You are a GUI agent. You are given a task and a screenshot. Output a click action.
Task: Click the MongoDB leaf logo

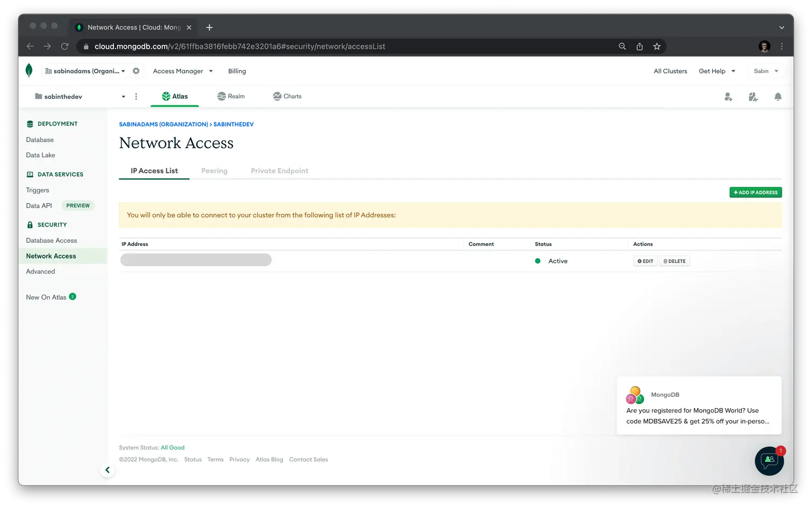(x=29, y=70)
